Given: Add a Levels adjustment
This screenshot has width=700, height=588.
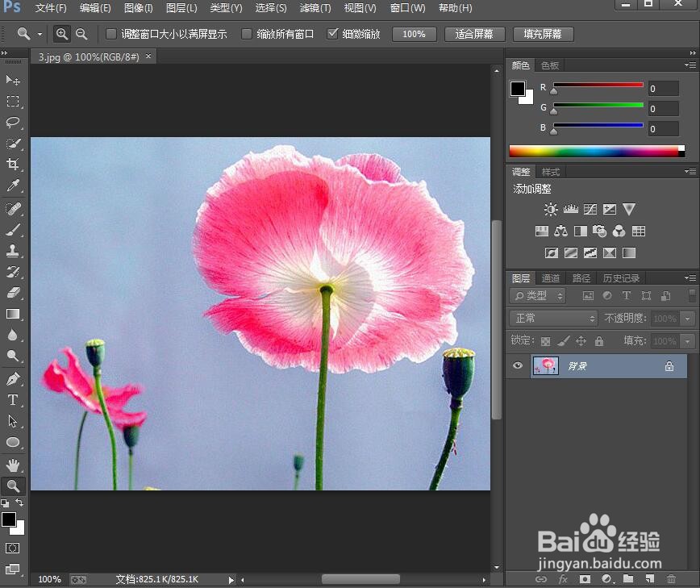Looking at the screenshot, I should click(570, 210).
